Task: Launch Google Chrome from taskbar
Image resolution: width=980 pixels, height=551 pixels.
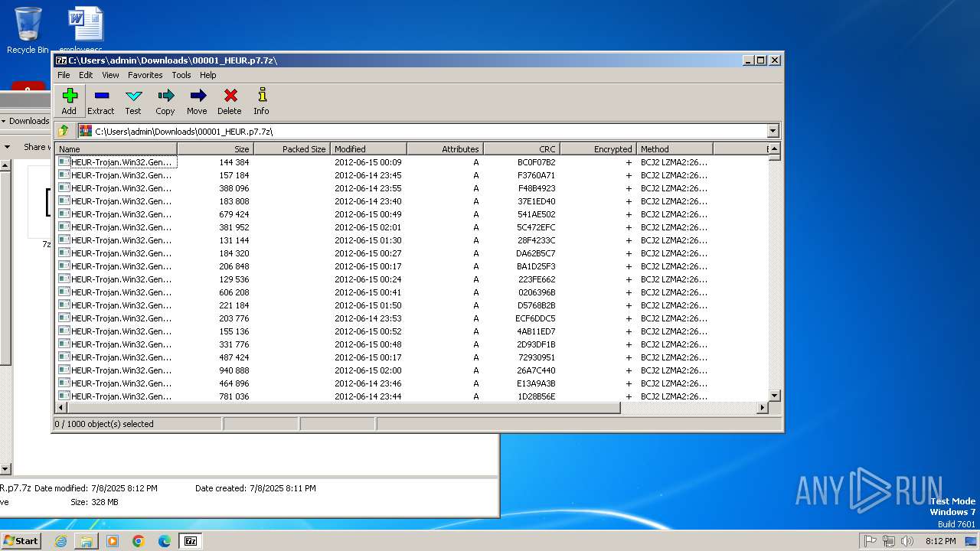Action: 139,541
